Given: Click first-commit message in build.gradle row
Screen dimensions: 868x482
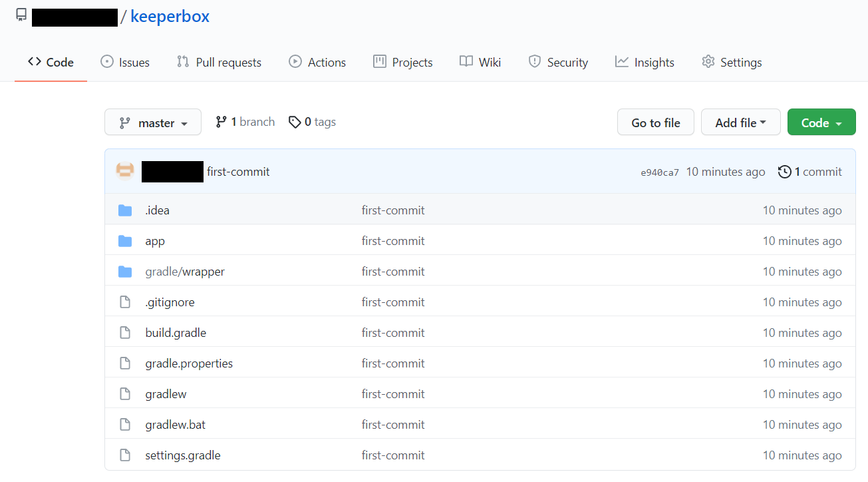Looking at the screenshot, I should [393, 333].
